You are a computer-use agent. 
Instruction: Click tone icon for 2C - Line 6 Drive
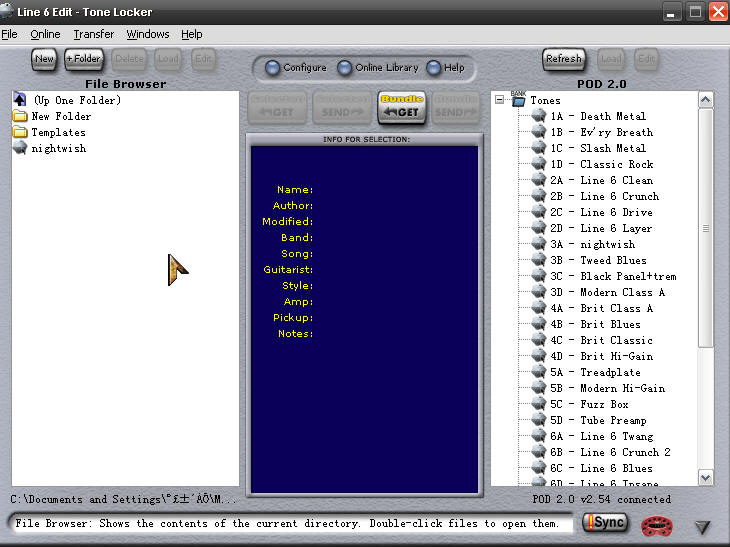click(539, 212)
